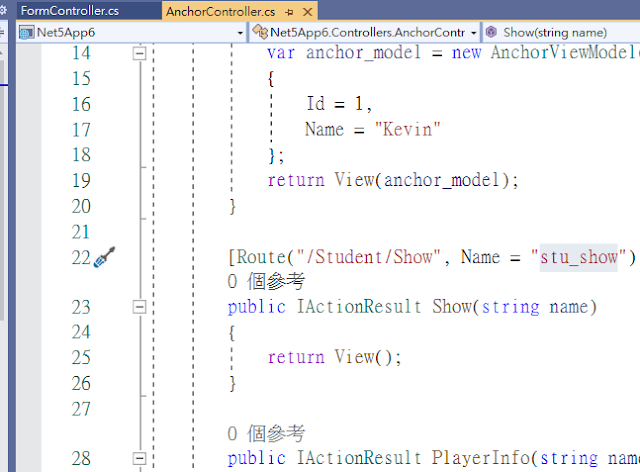The width and height of the screenshot is (640, 472).
Task: Click the Net5App6 project icon
Action: (x=27, y=33)
